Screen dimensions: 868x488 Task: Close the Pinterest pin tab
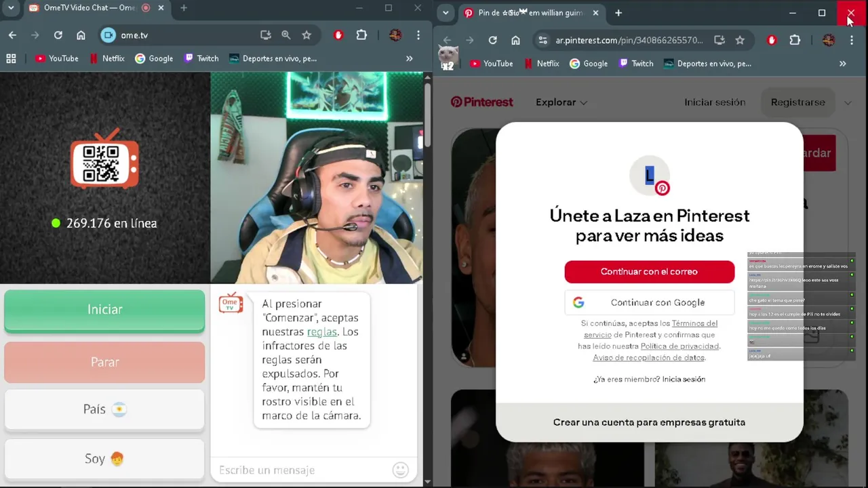pyautogui.click(x=595, y=13)
